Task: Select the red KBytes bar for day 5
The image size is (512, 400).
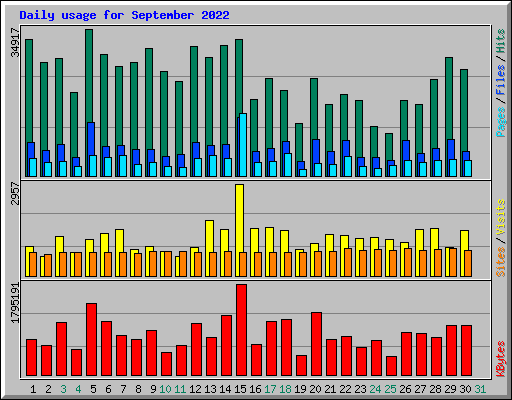Action: tap(91, 340)
